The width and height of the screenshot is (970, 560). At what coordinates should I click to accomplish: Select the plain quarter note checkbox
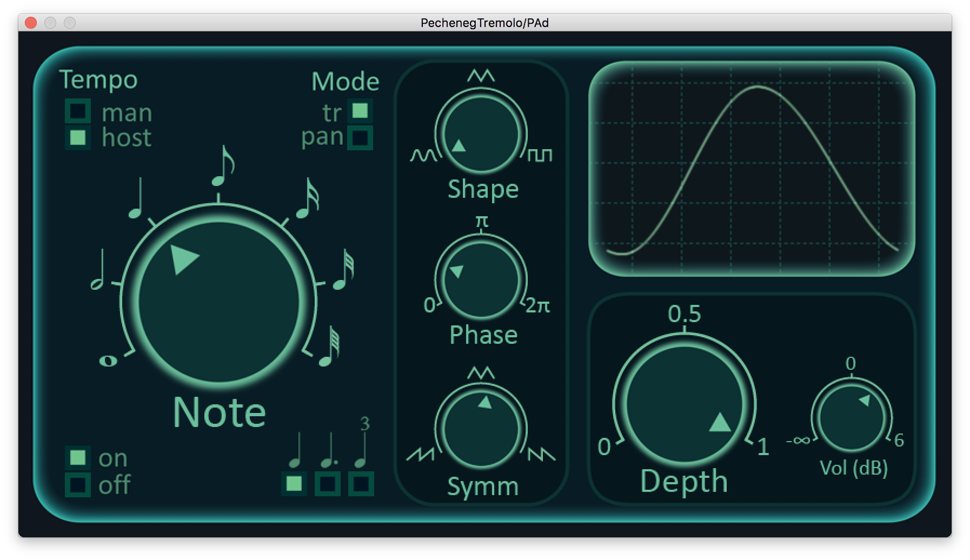(x=294, y=483)
